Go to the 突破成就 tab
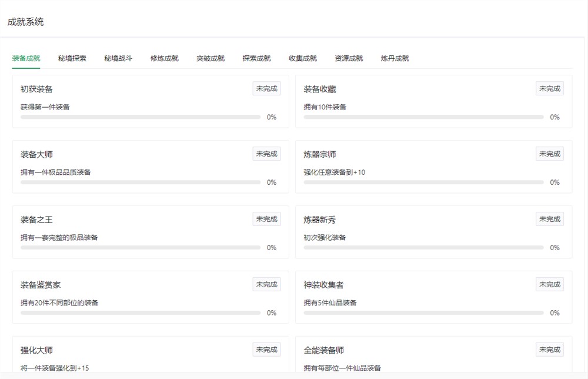Image resolution: width=588 pixels, height=379 pixels. click(211, 58)
